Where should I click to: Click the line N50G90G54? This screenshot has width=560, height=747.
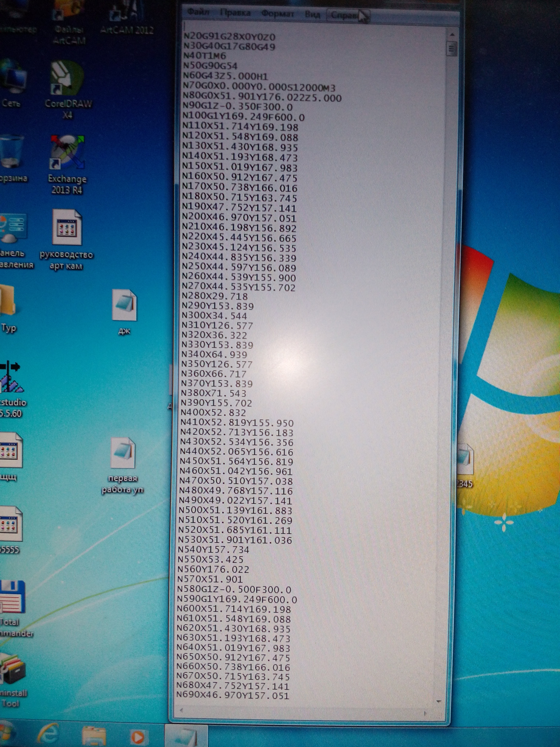(x=210, y=66)
